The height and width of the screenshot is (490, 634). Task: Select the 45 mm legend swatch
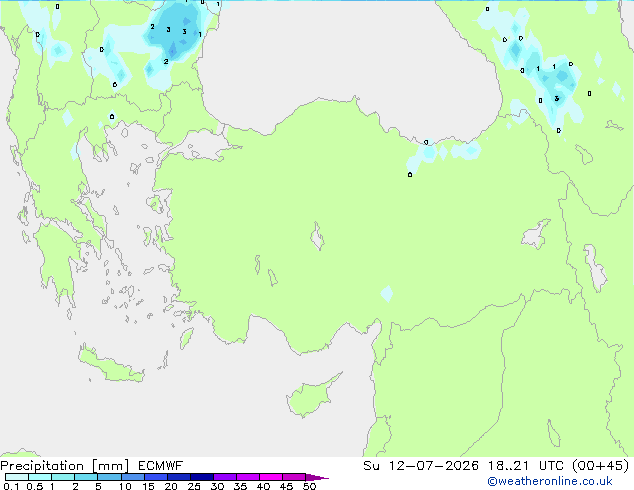coord(294,477)
